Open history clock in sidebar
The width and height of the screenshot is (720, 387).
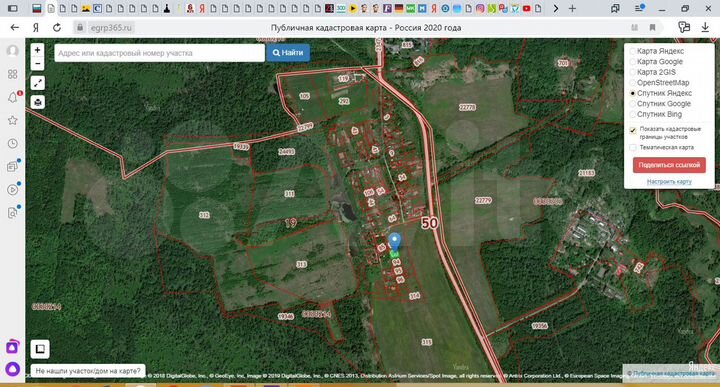coord(12,144)
